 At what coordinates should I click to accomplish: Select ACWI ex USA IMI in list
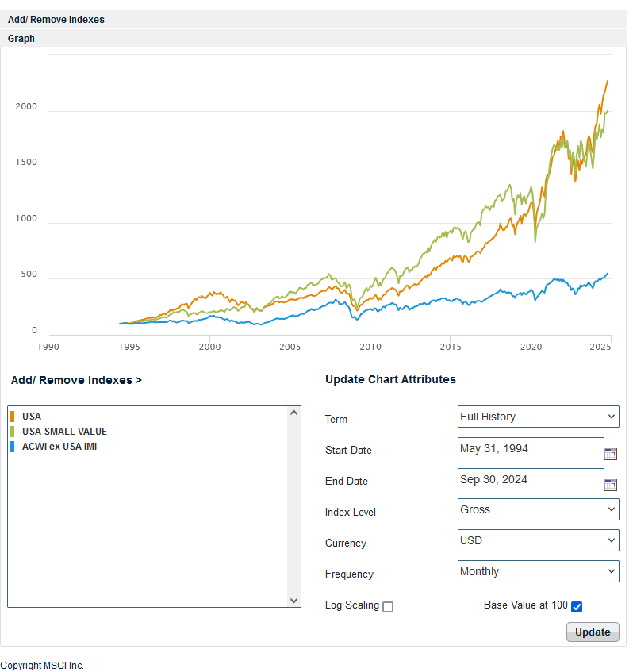tap(59, 447)
